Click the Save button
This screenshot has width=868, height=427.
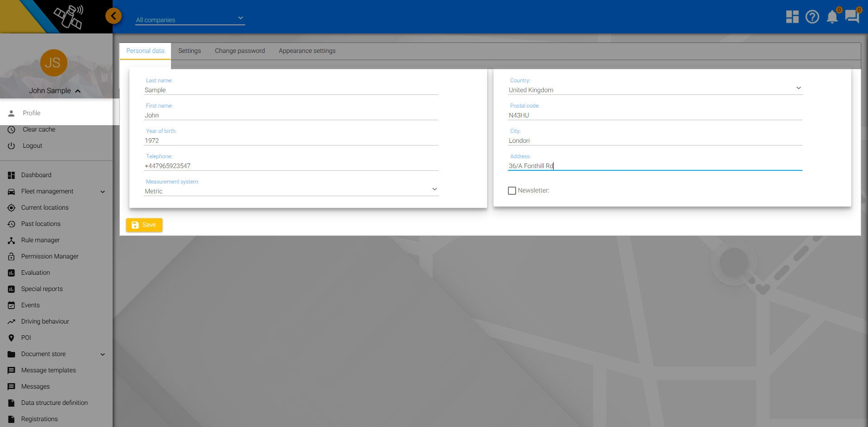[144, 225]
